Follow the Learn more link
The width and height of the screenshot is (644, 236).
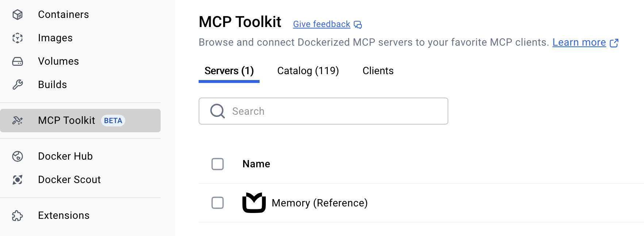579,43
